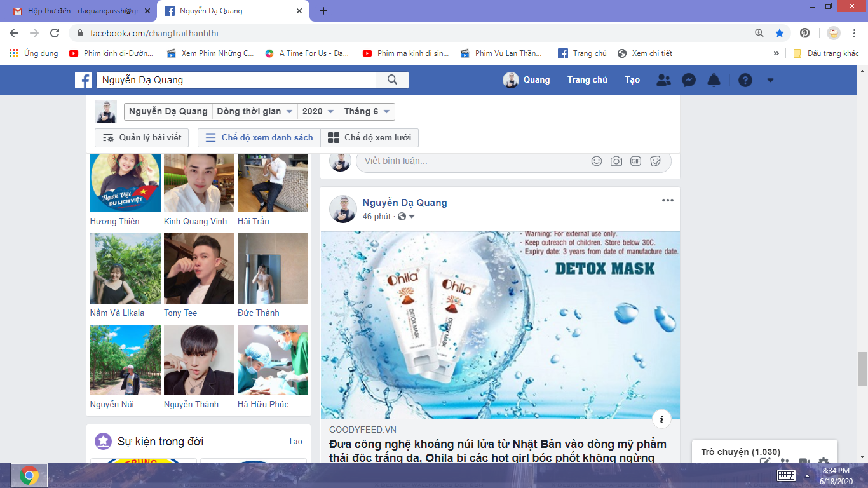Expand more bookmarks chevron
Image resolution: width=868 pixels, height=488 pixels.
pyautogui.click(x=776, y=53)
